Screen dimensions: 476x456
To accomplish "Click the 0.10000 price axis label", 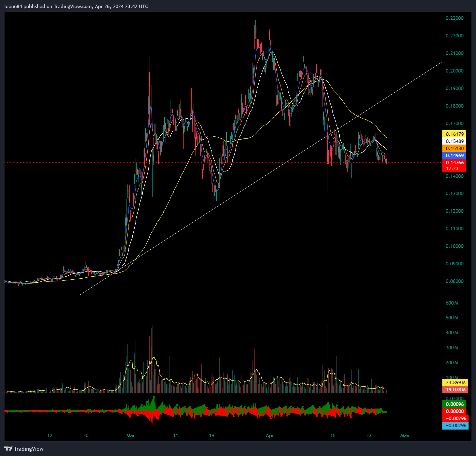I will click(454, 246).
